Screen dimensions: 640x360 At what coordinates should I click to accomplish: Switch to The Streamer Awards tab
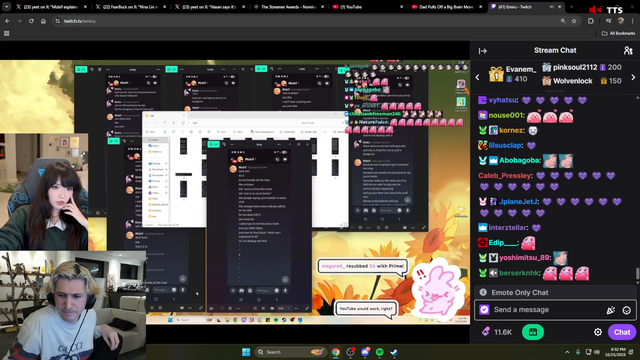288,7
